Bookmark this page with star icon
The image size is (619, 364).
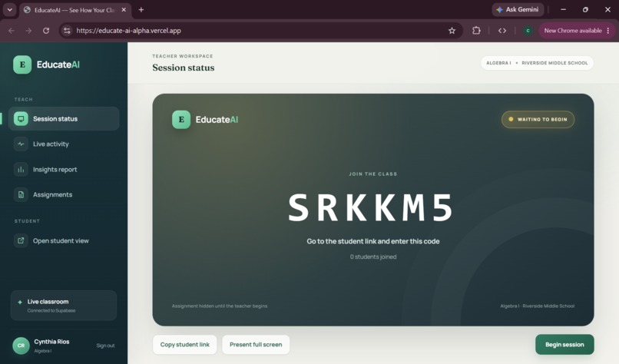452,31
